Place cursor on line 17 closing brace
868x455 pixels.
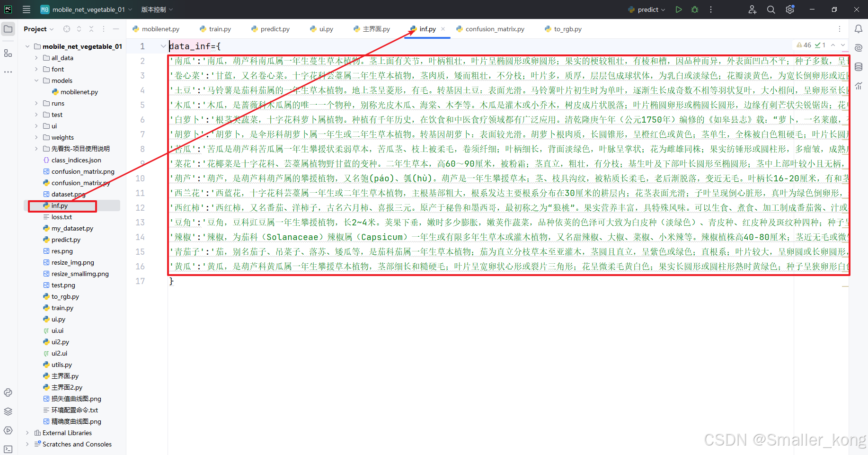(171, 281)
